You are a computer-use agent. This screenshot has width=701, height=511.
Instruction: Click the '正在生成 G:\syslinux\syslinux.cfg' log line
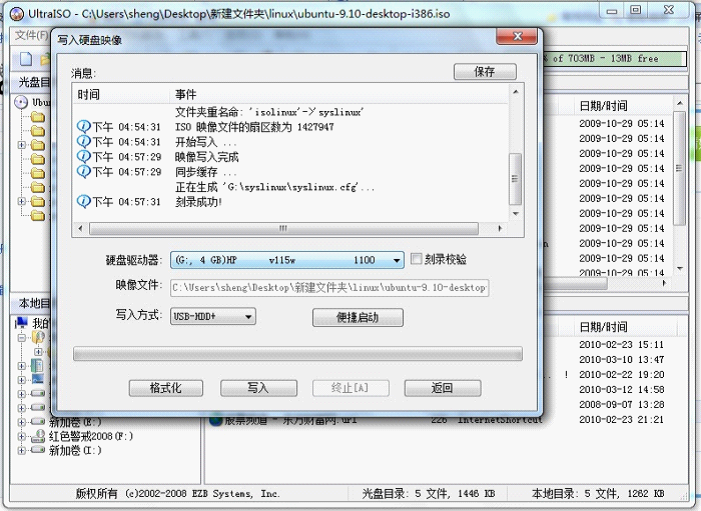tap(275, 187)
